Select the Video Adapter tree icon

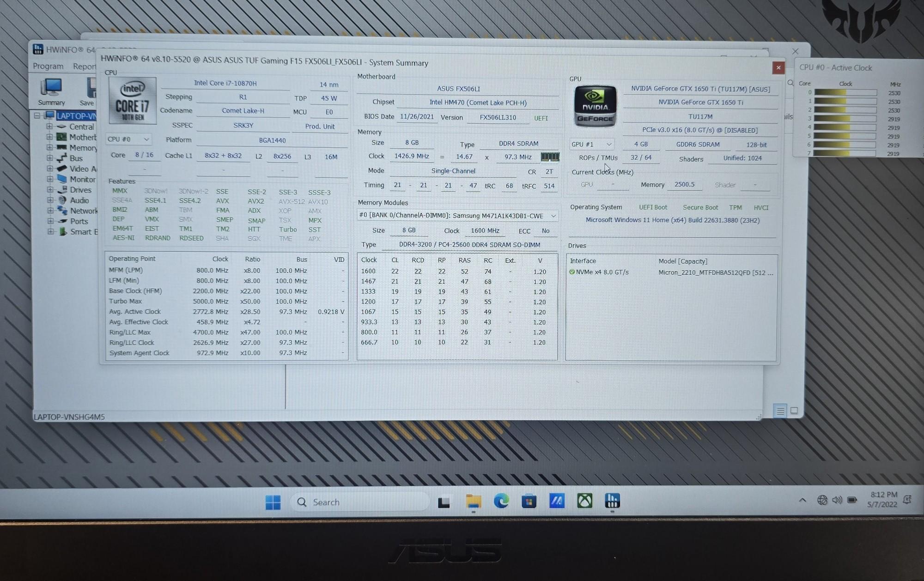point(61,169)
